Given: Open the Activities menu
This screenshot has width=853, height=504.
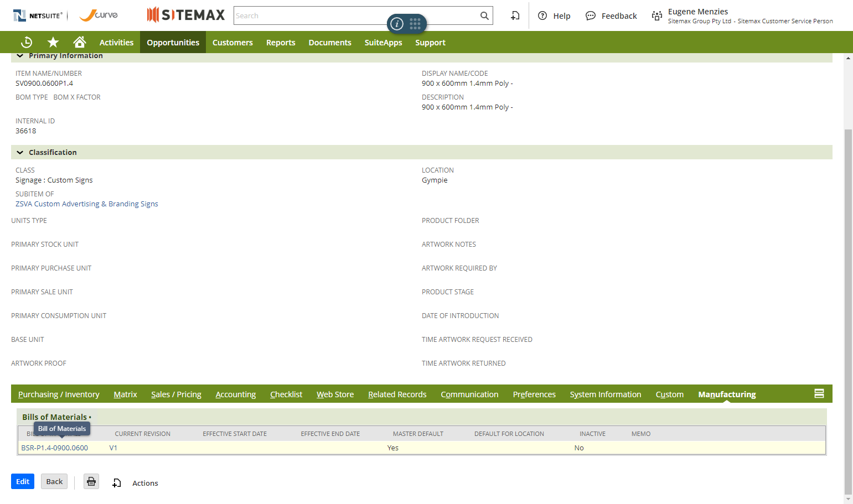Looking at the screenshot, I should click(x=116, y=42).
